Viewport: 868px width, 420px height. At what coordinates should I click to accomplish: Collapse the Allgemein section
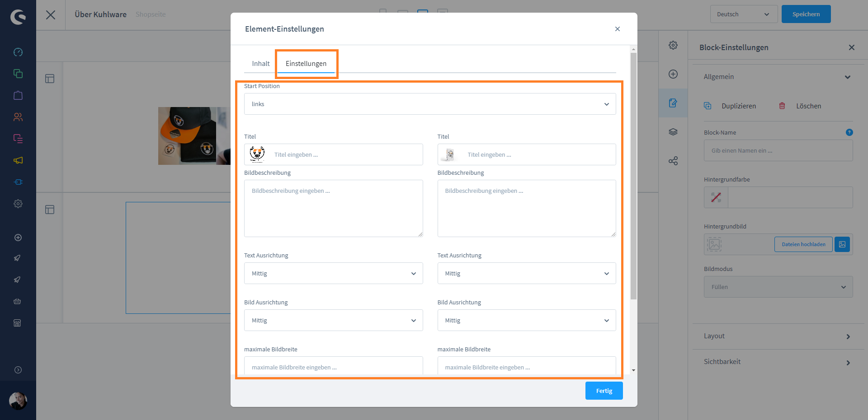click(778, 77)
